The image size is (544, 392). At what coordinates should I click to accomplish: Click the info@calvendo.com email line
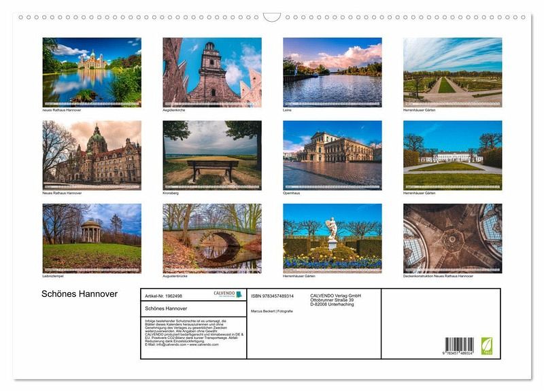pos(182,344)
